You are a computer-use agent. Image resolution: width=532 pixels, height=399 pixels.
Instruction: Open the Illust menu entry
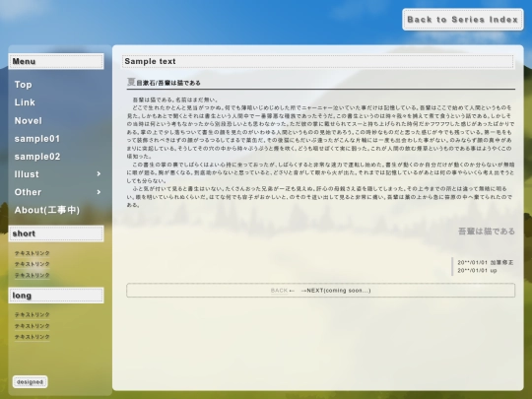[x=27, y=174]
